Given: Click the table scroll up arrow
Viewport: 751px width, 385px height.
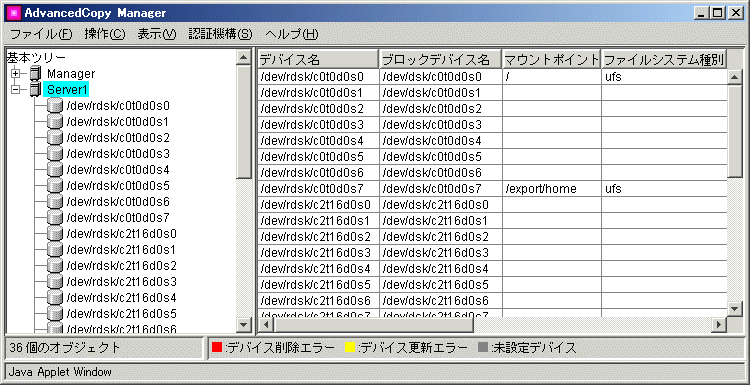Looking at the screenshot, I should coord(734,77).
